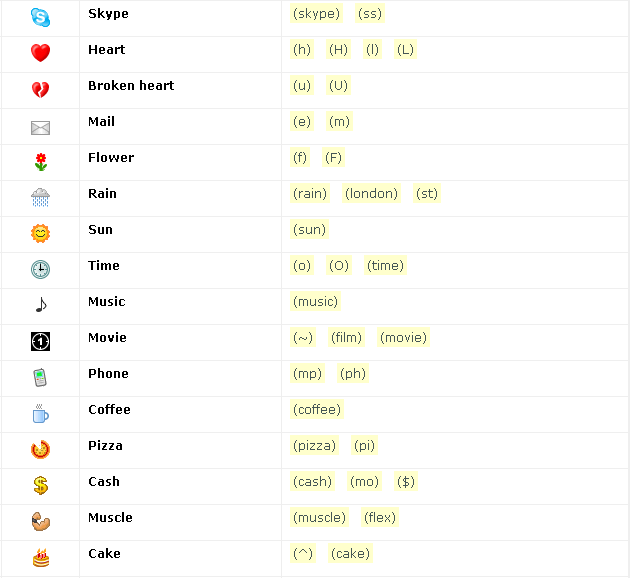The image size is (632, 578).
Task: Click the green Phone emoticon icon
Action: [40, 378]
